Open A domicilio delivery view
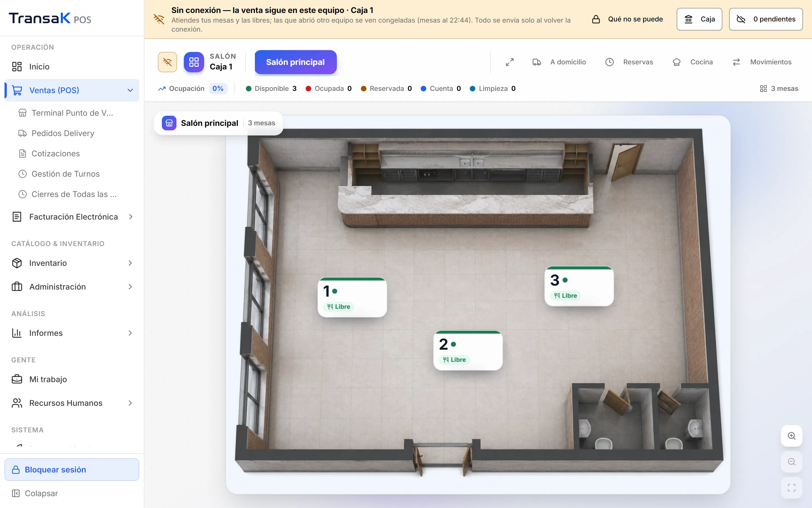 (x=559, y=62)
